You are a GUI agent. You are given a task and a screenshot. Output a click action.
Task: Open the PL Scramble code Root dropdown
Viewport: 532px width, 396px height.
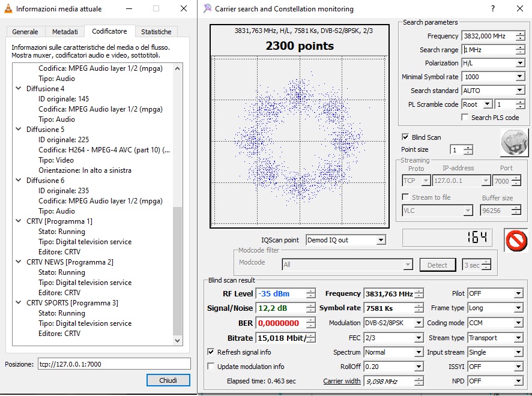[488, 104]
